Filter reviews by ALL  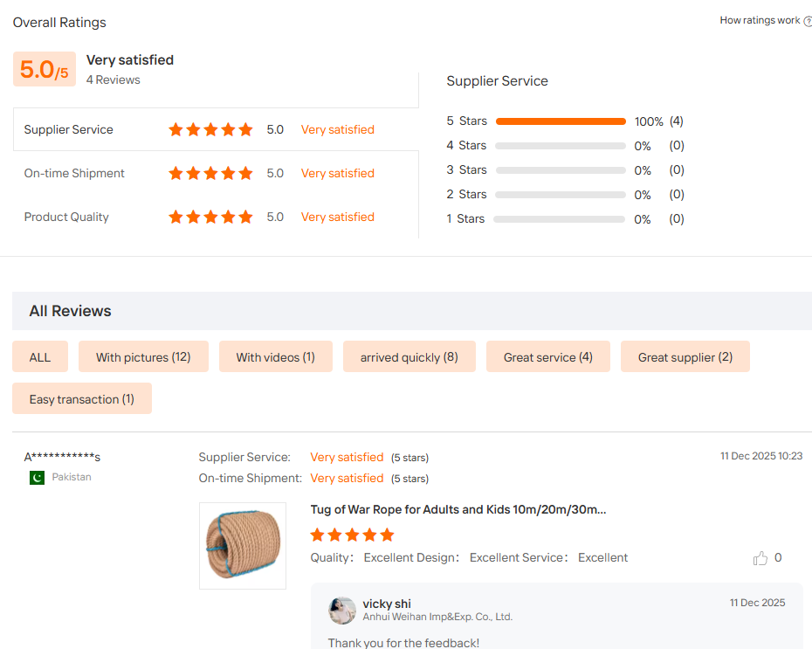40,357
